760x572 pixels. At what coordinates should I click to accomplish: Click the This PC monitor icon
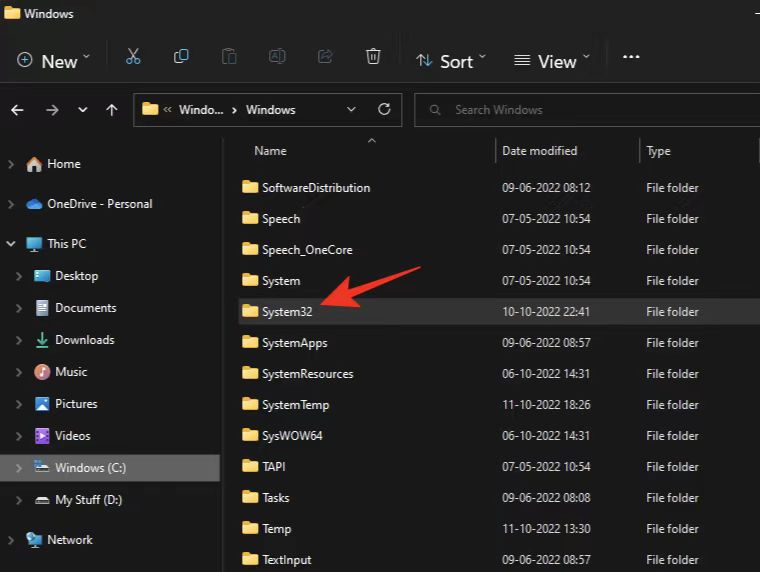coord(34,244)
